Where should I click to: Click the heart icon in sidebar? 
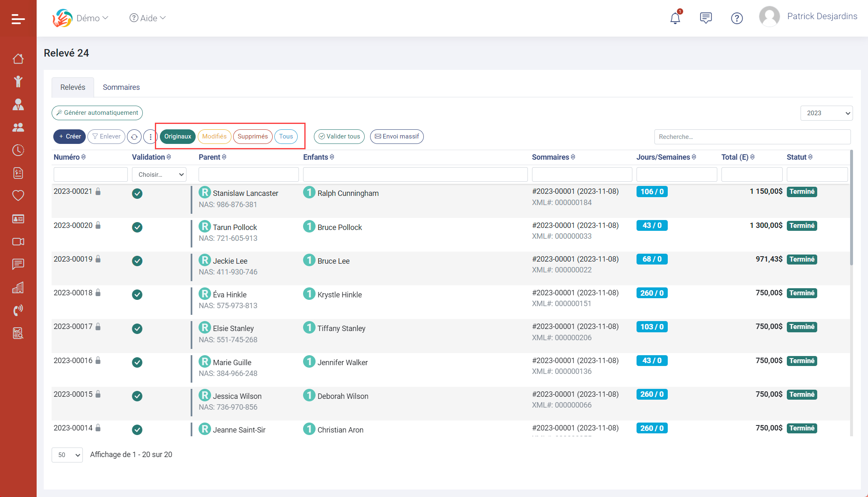(18, 195)
